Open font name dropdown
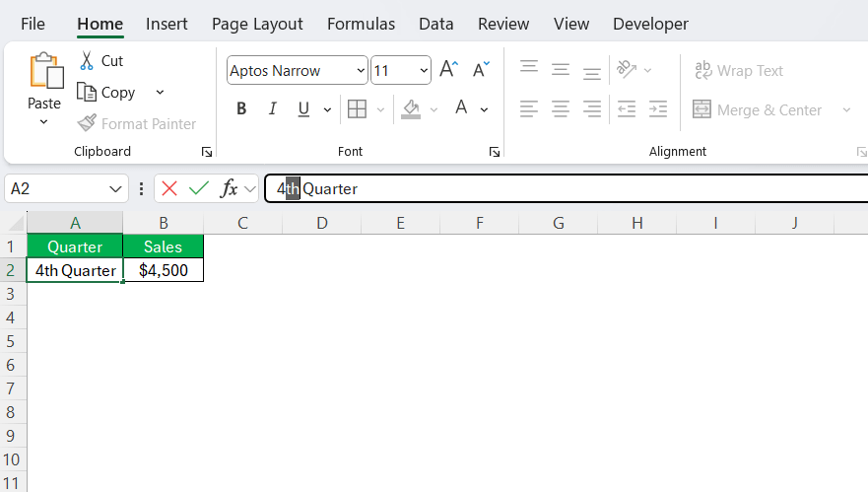The width and height of the screenshot is (868, 492). (x=361, y=70)
